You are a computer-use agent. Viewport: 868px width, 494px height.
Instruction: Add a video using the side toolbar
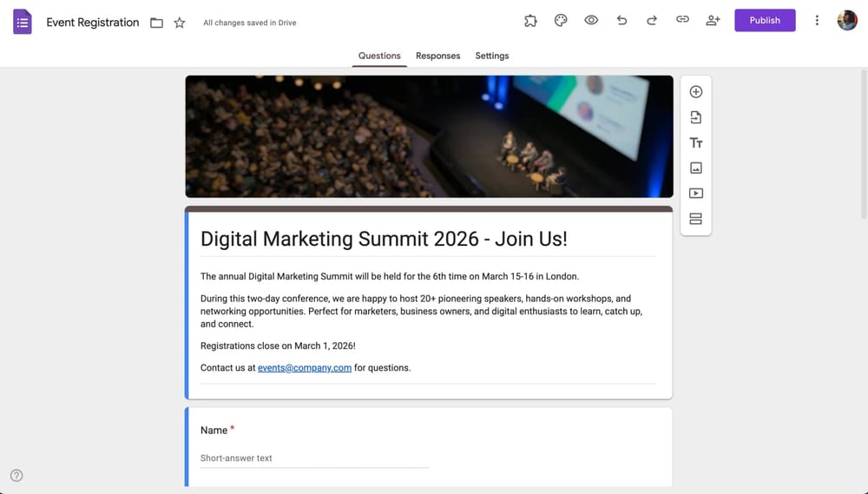(x=695, y=194)
